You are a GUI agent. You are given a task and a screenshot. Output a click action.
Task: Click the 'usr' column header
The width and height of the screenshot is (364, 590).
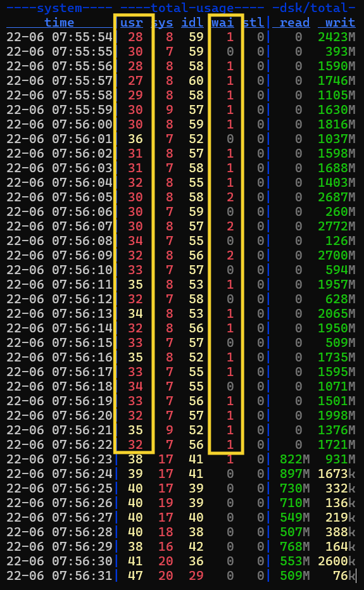pos(132,23)
